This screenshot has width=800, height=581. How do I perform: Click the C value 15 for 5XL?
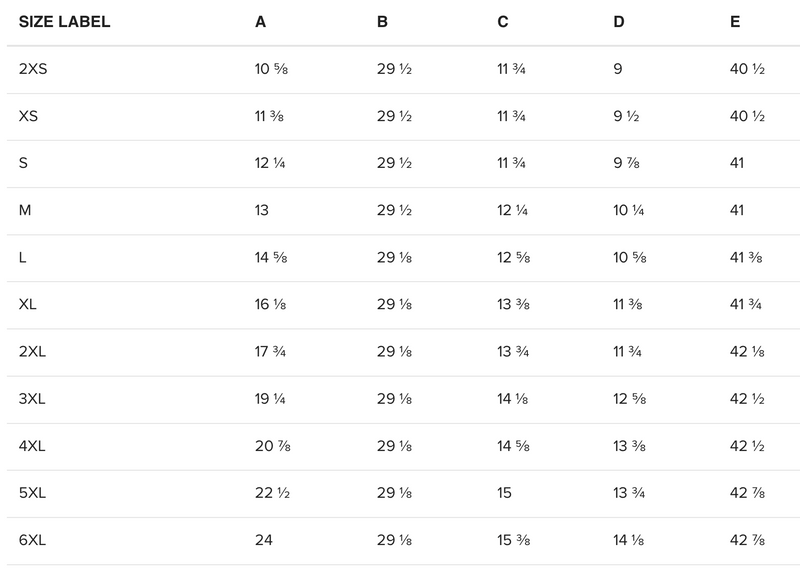coord(505,494)
